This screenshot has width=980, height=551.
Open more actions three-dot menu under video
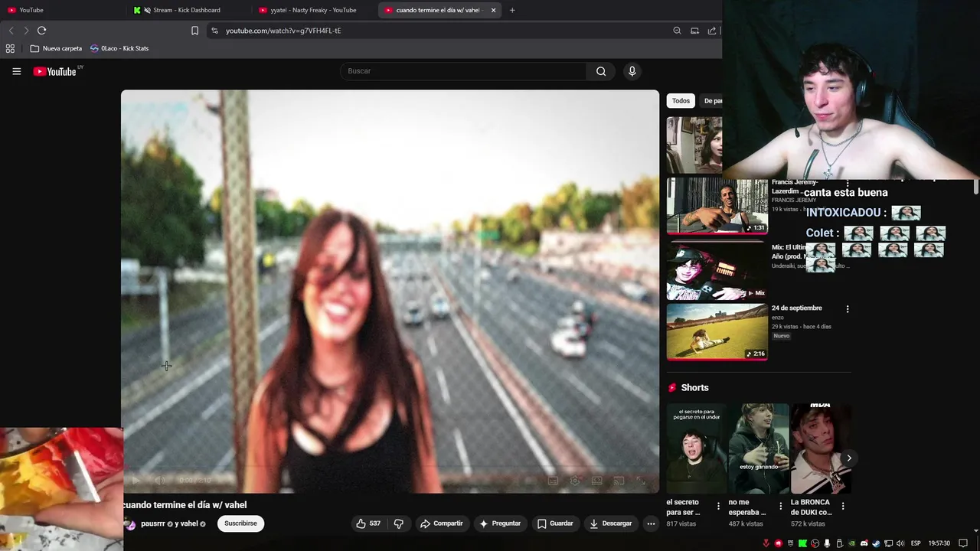651,523
